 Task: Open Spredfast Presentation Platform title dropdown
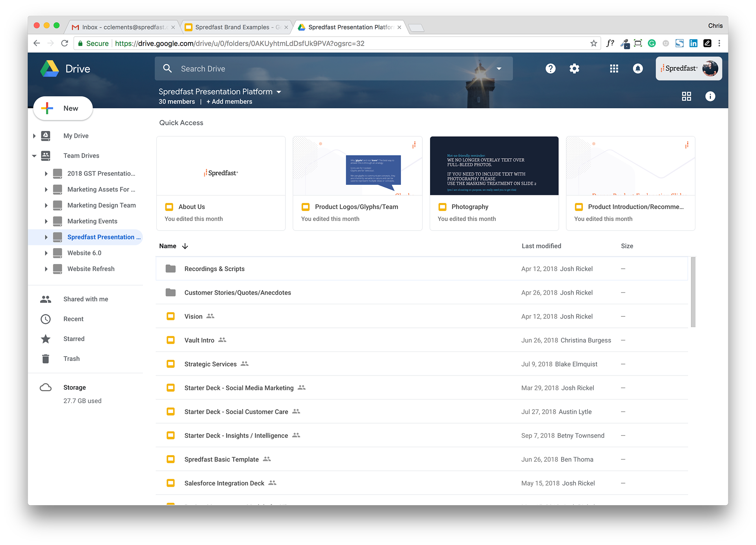click(x=279, y=92)
